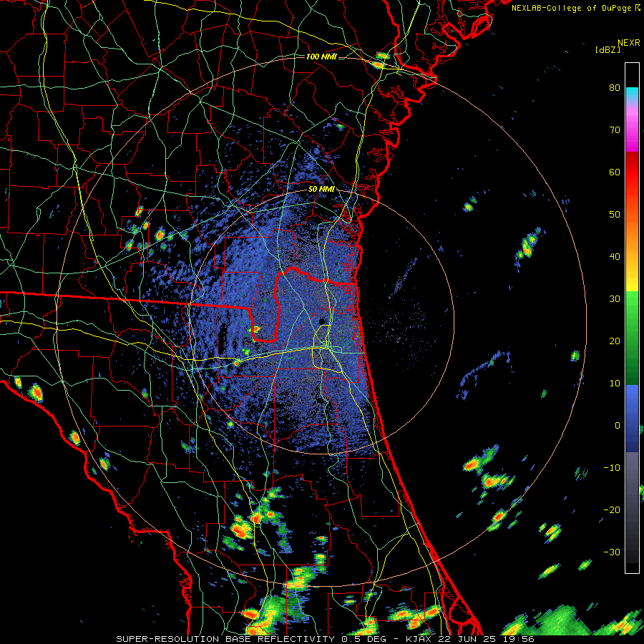Click the 60 value on dBZ scale
The height and width of the screenshot is (644, 644).
click(x=615, y=172)
